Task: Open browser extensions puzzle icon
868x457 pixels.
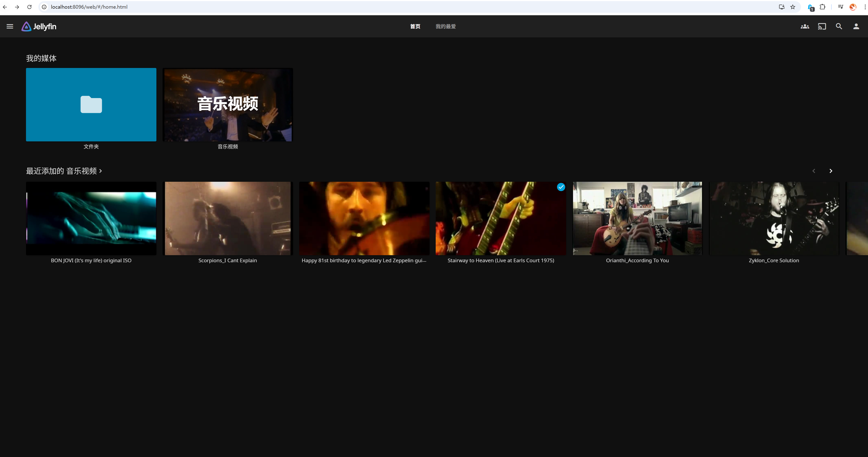Action: click(x=822, y=7)
